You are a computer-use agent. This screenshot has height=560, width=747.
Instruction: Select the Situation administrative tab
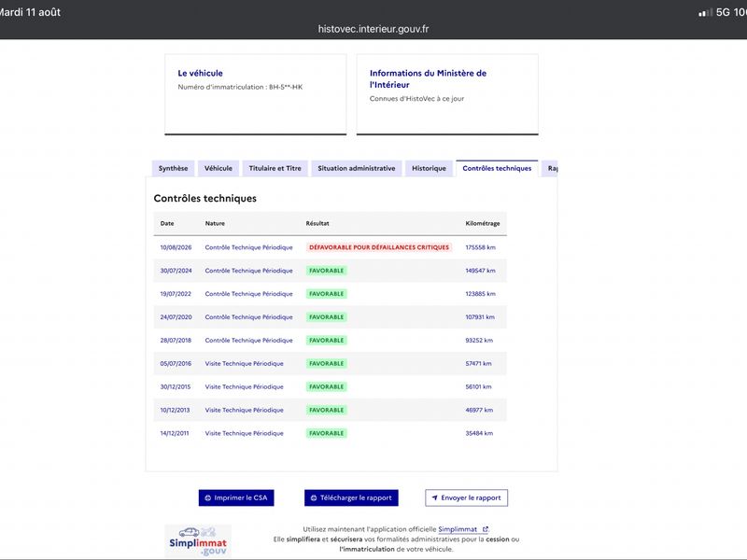point(357,169)
